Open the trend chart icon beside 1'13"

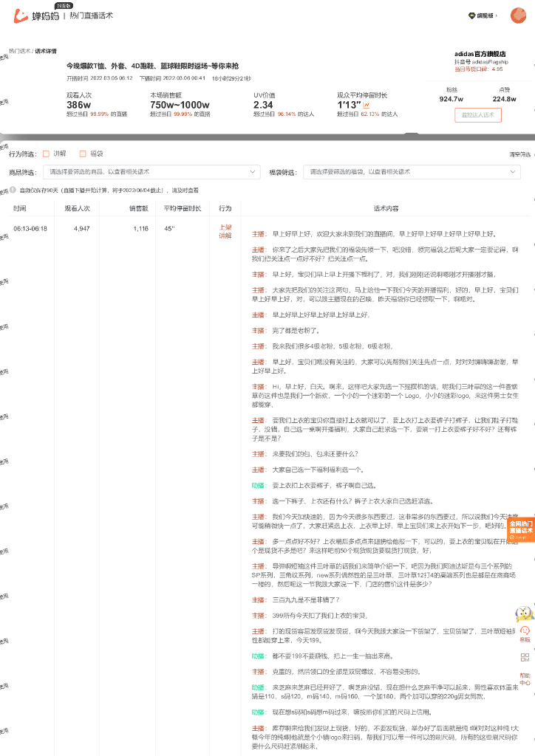tap(367, 105)
